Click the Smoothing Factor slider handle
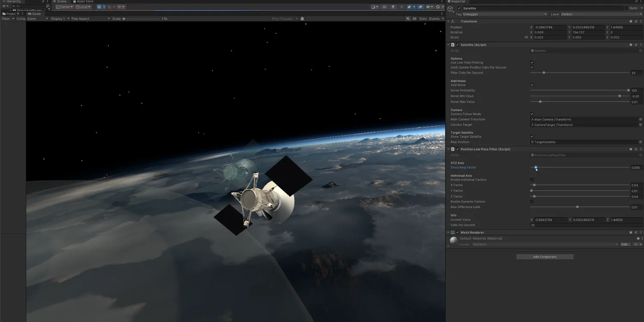644x322 pixels. click(x=536, y=167)
